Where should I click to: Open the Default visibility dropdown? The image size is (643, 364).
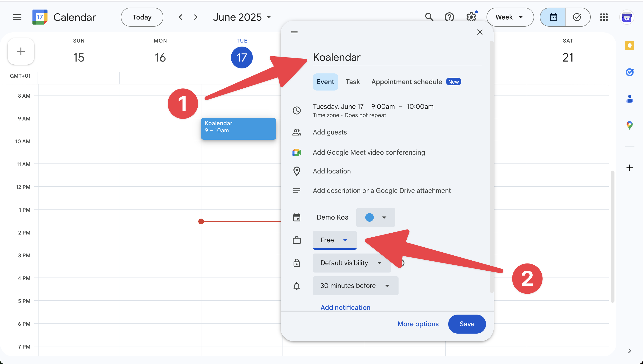tap(351, 263)
